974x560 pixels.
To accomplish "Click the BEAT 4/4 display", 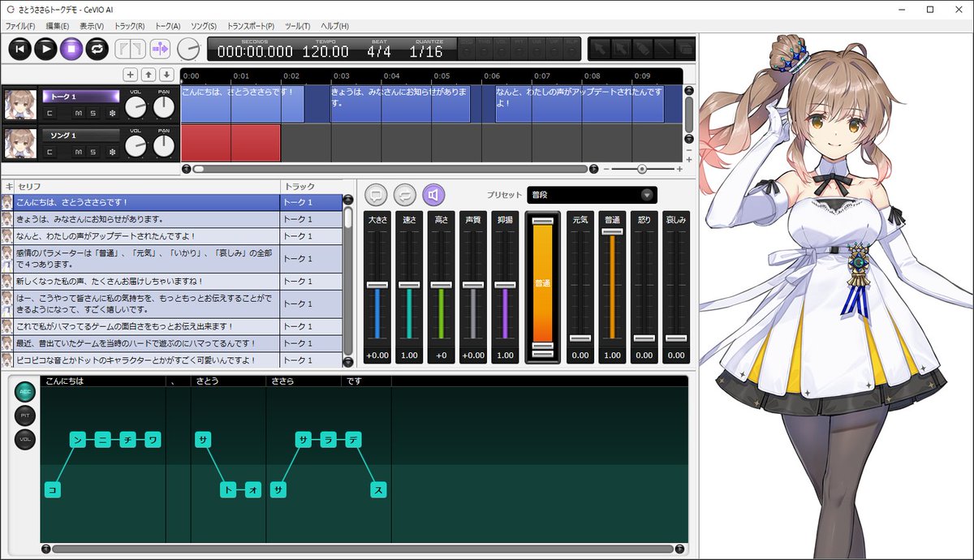I will pos(379,50).
